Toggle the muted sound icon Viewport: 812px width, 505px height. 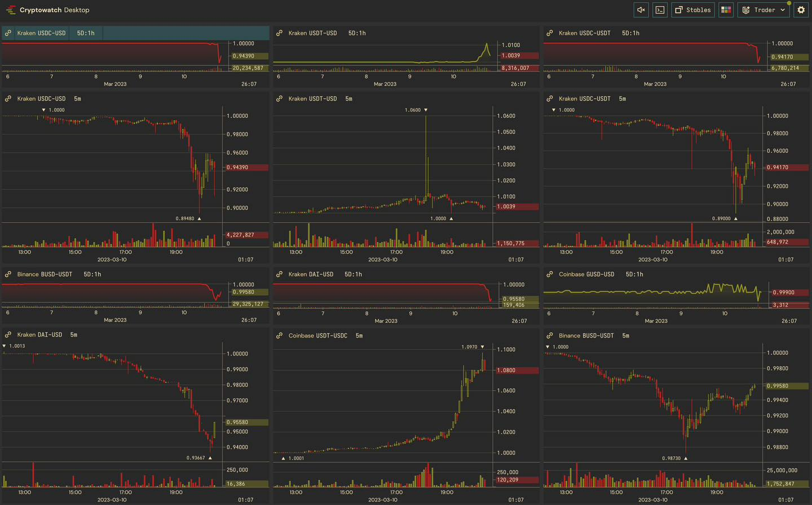641,10
